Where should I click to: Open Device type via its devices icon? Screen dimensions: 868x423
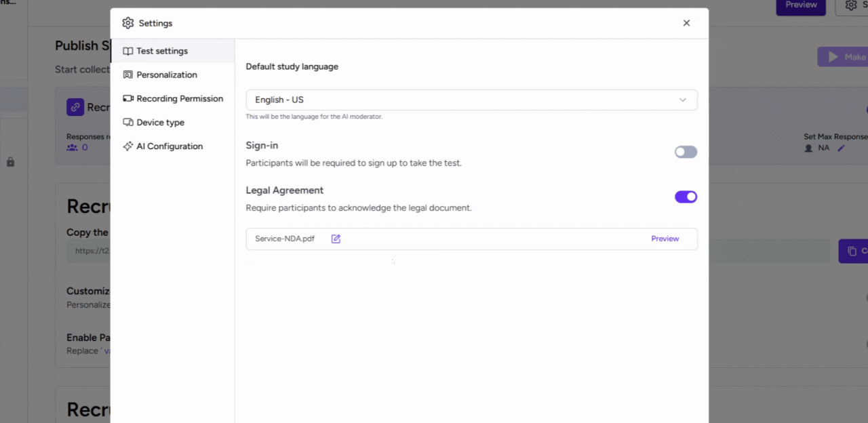tap(128, 122)
